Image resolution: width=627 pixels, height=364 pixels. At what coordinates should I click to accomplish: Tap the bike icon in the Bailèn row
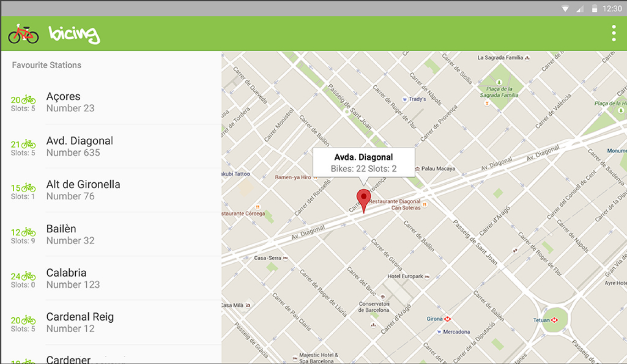coord(28,232)
